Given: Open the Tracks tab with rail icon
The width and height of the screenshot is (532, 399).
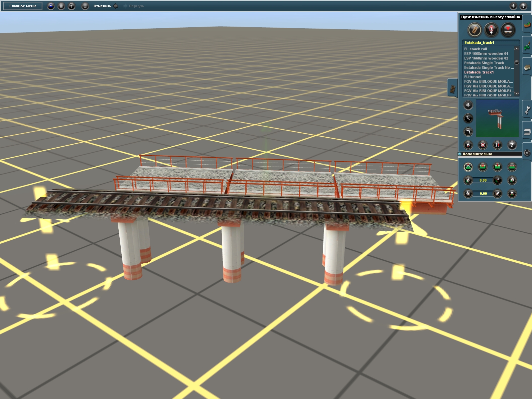Looking at the screenshot, I should (453, 89).
